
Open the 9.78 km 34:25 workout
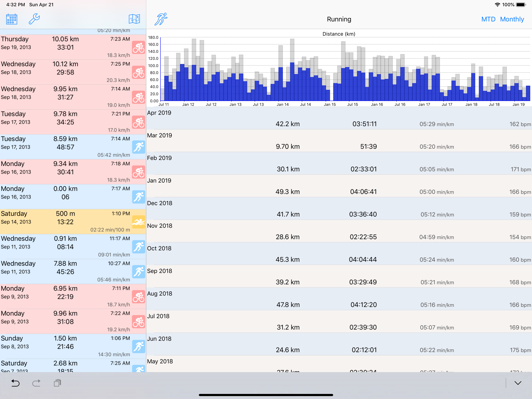[73, 122]
